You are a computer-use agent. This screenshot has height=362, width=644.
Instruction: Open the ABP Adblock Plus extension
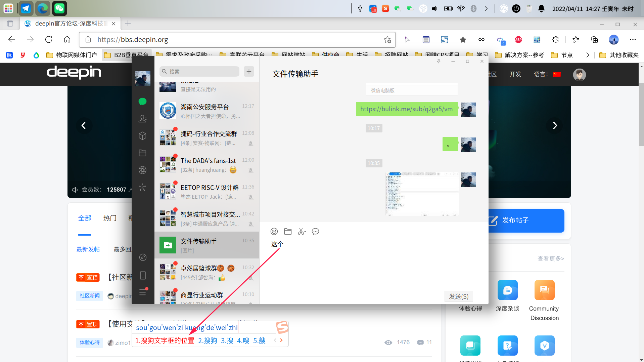pos(518,40)
